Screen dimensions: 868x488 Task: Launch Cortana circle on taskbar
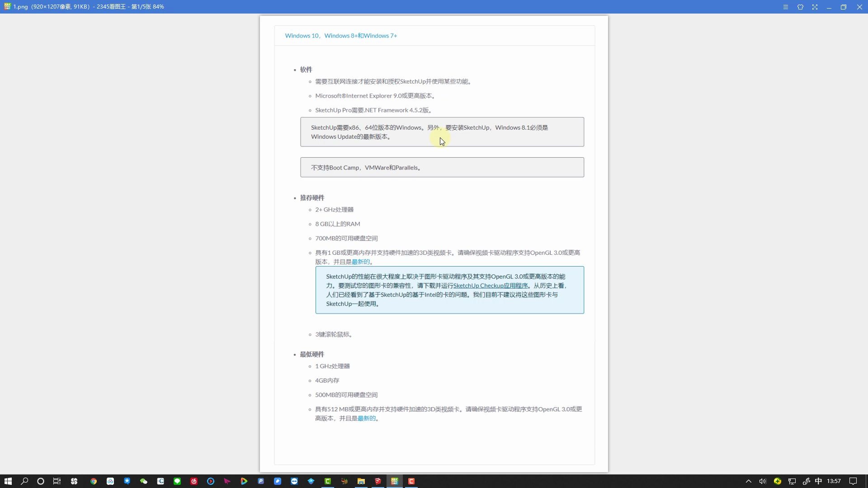[41, 481]
